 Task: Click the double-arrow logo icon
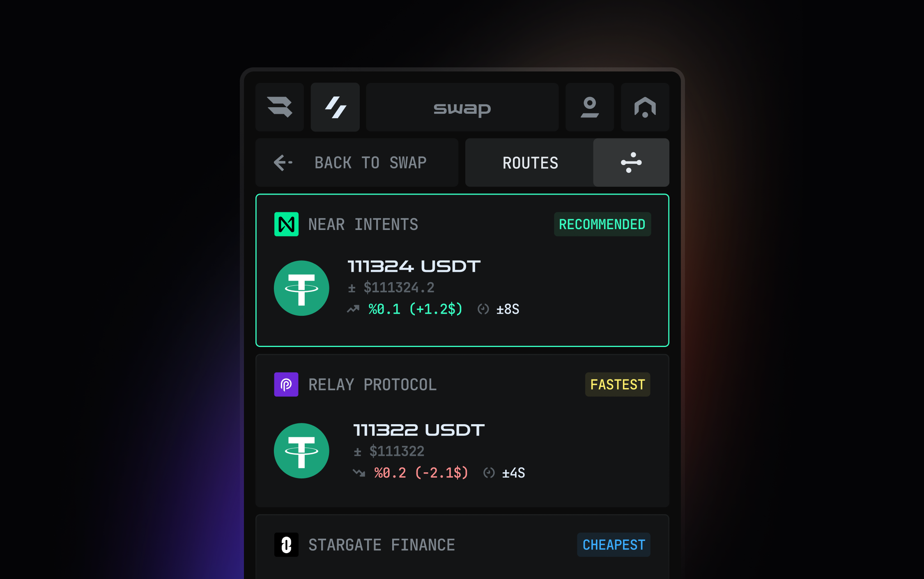click(x=280, y=107)
